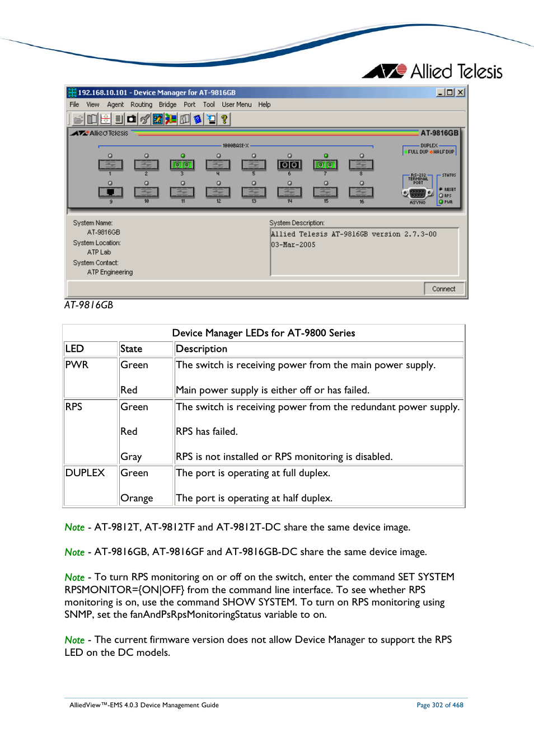Screen dimensions: 534x756
Task: Click the computer terminal toolbar icon
Action: (211, 119)
